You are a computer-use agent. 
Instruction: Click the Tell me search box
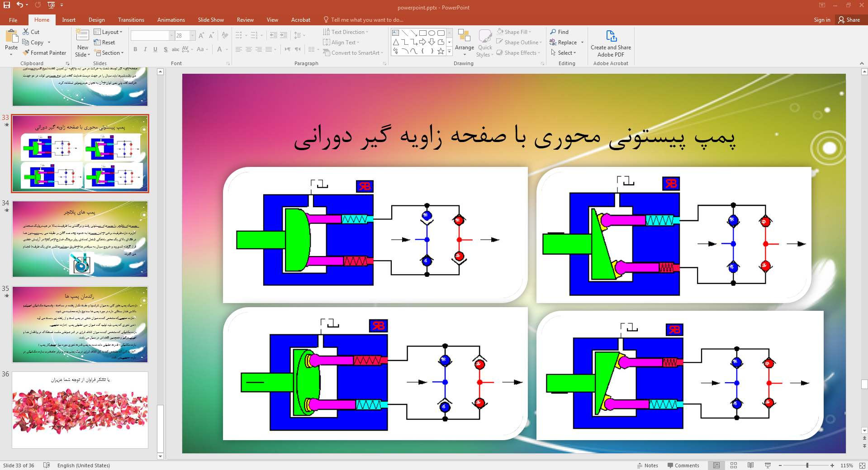coord(363,20)
